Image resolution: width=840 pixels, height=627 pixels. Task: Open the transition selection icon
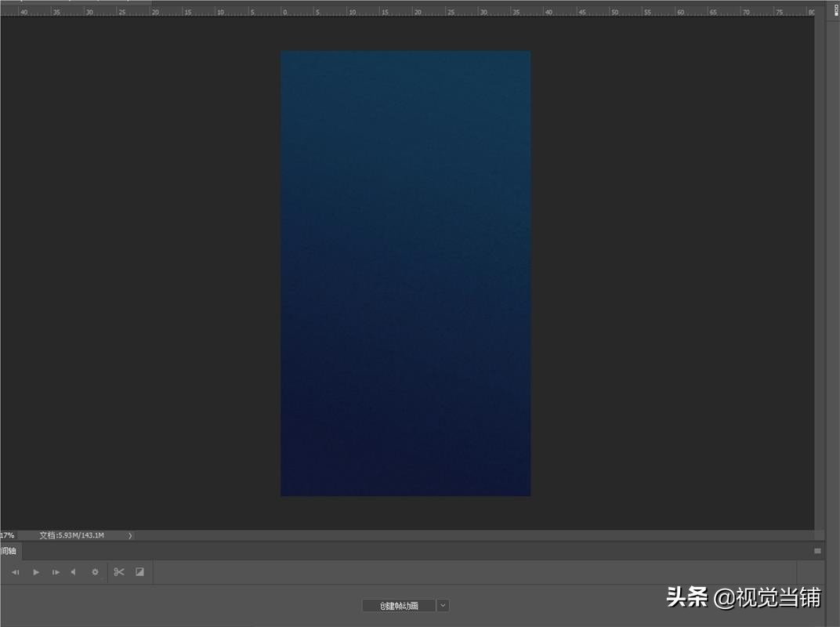pyautogui.click(x=139, y=572)
